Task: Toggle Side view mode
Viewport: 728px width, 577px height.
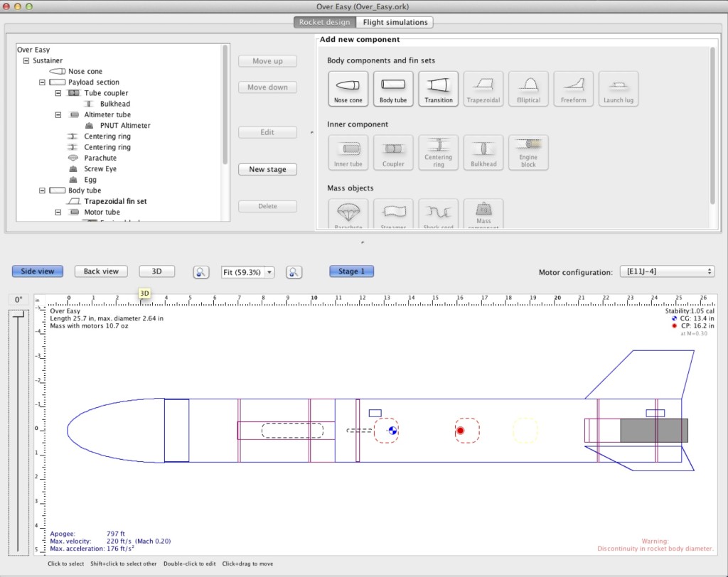Action: coord(38,271)
